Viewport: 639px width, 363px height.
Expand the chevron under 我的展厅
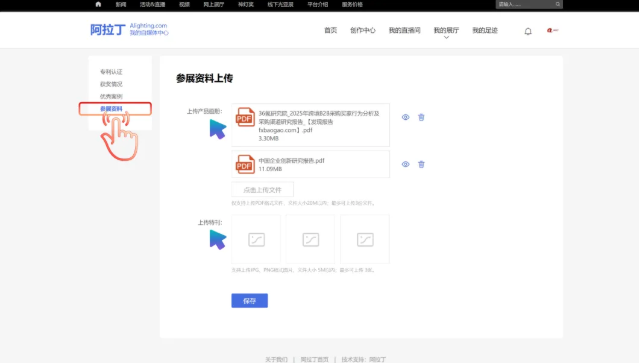(x=446, y=37)
